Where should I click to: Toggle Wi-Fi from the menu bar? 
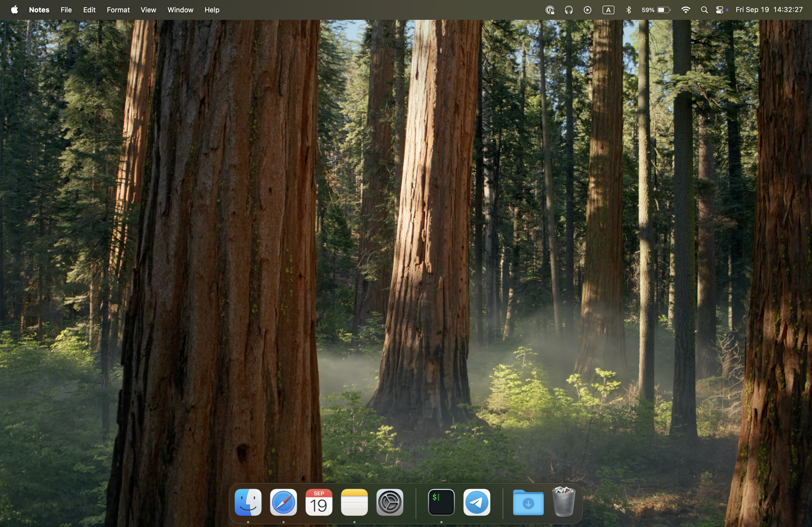pos(686,10)
